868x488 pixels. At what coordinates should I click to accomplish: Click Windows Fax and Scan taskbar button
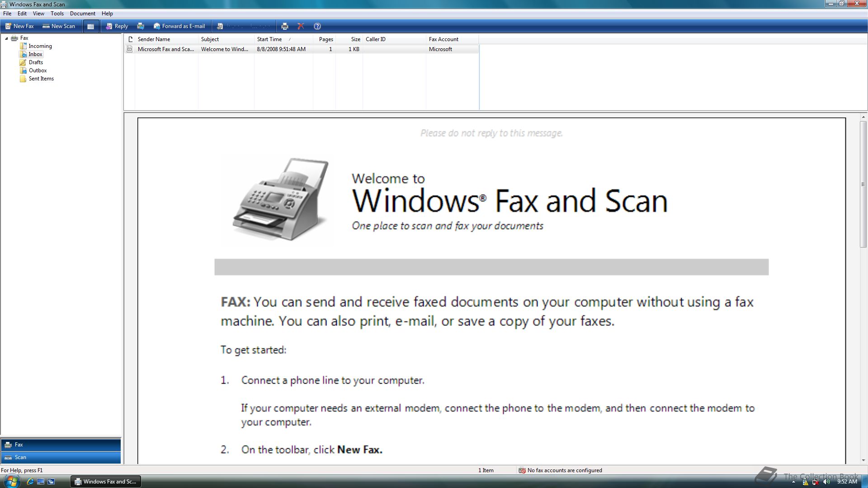point(106,482)
